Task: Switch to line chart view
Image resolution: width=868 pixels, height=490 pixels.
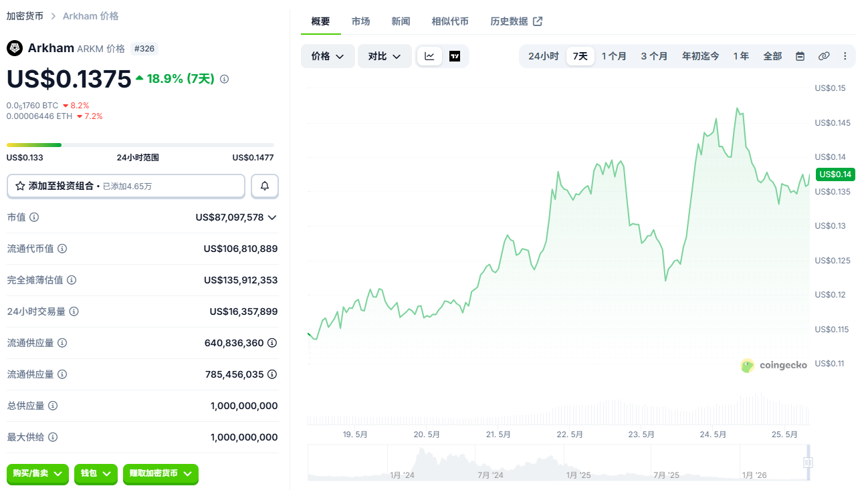Action: coord(429,56)
